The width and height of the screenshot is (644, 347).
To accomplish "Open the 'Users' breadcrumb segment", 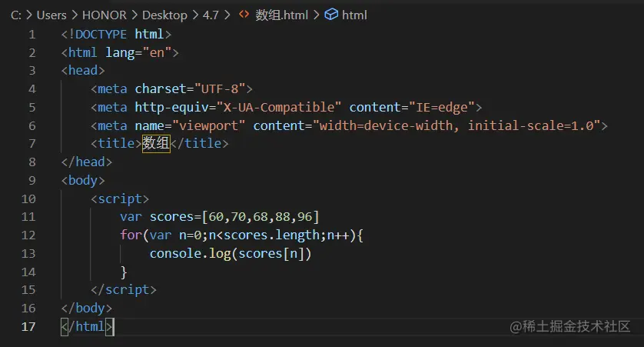I will [51, 15].
